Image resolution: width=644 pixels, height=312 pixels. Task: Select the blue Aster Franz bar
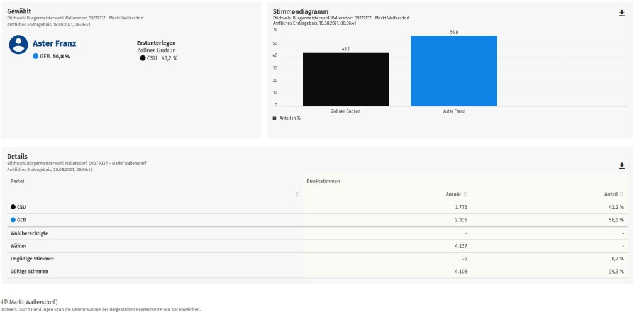click(453, 71)
